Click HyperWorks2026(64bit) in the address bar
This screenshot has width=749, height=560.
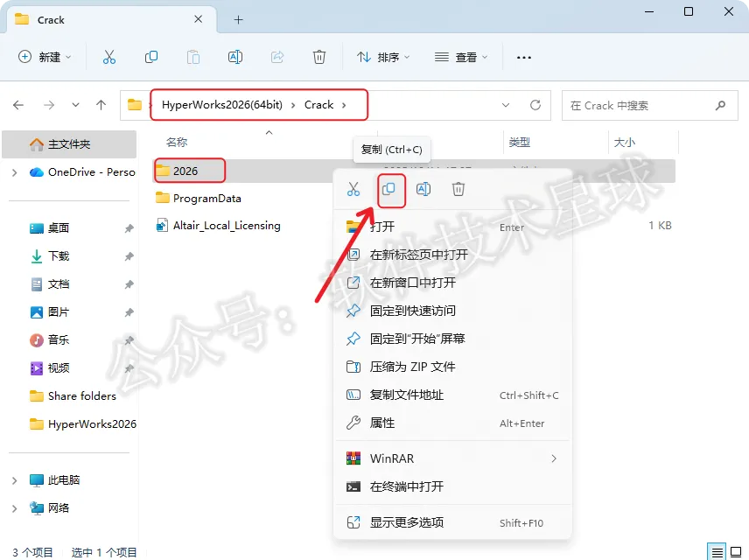(222, 105)
